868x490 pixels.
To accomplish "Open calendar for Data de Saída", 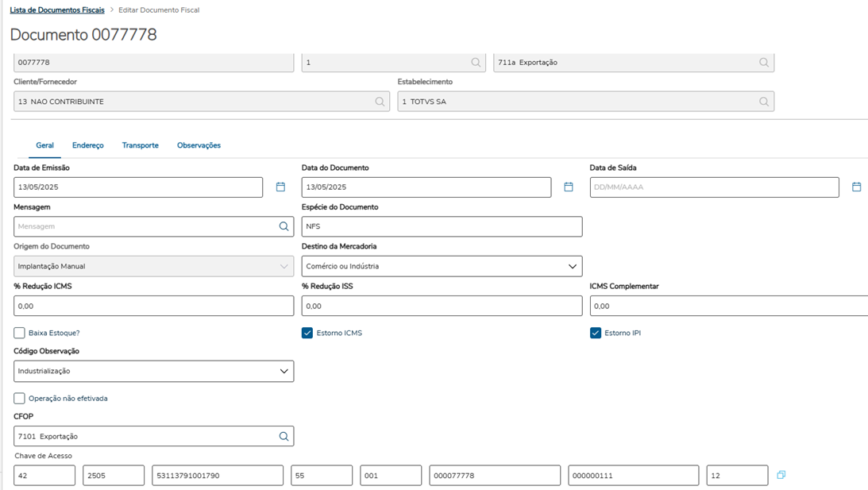I will pos(856,187).
